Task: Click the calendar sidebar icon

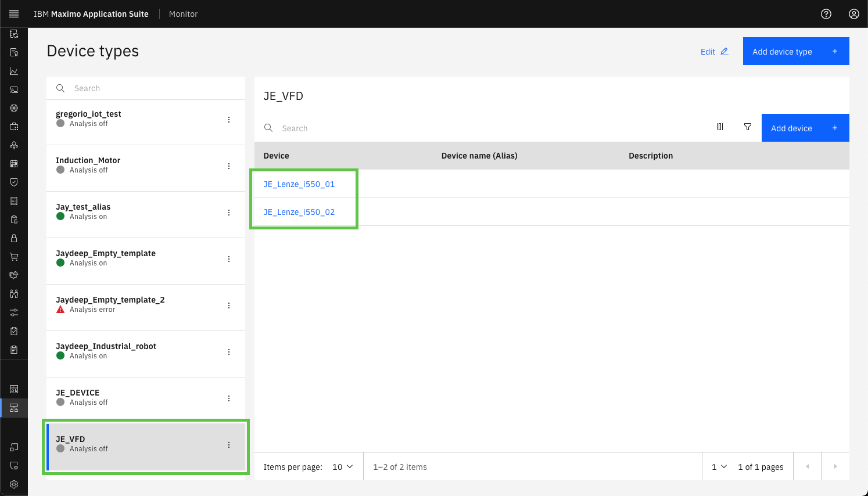Action: pyautogui.click(x=14, y=164)
